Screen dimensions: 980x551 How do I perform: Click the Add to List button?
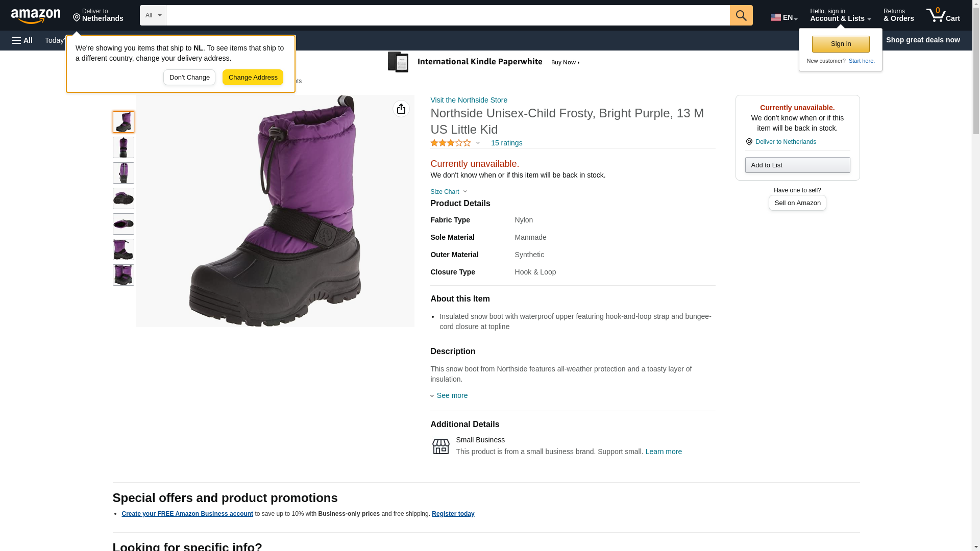click(x=797, y=165)
